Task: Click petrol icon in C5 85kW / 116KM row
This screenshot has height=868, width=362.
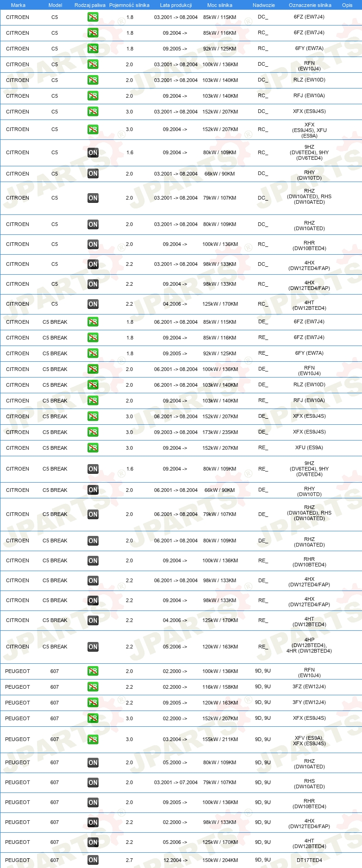Action: [93, 33]
